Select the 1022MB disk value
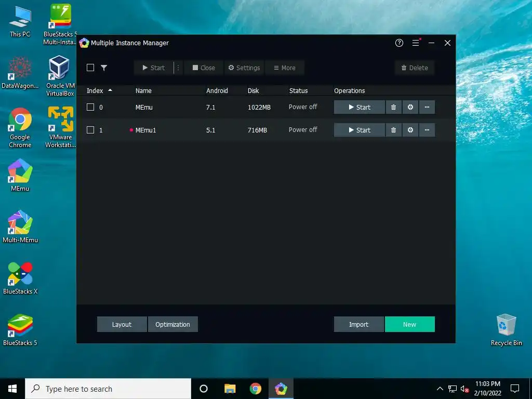Viewport: 532px width, 399px height. point(259,108)
